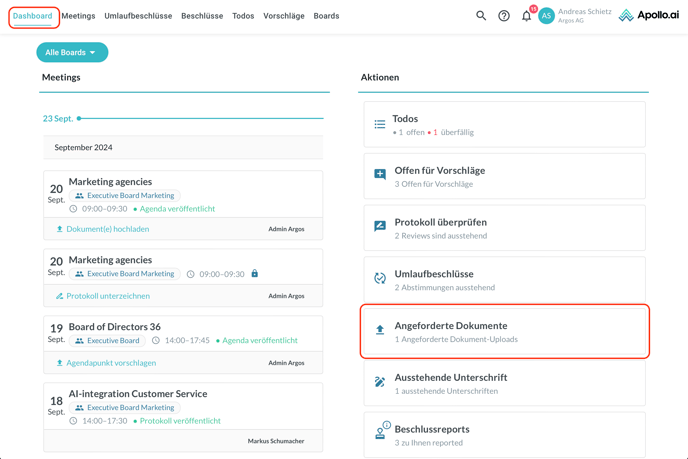The width and height of the screenshot is (688, 459).
Task: Go to the Vorschläge tab
Action: pyautogui.click(x=283, y=16)
